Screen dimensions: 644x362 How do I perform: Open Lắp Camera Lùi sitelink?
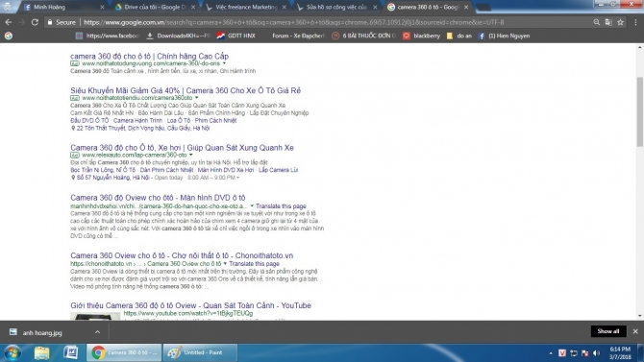278,170
